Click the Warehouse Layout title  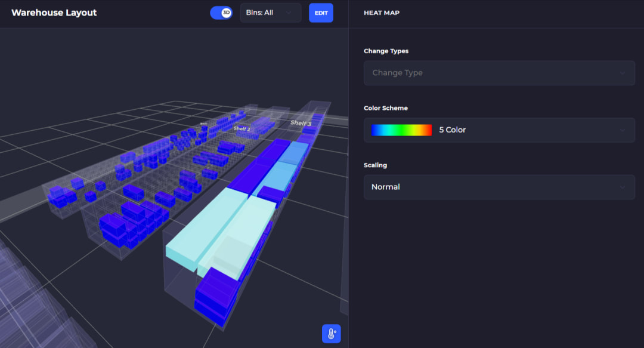[54, 13]
